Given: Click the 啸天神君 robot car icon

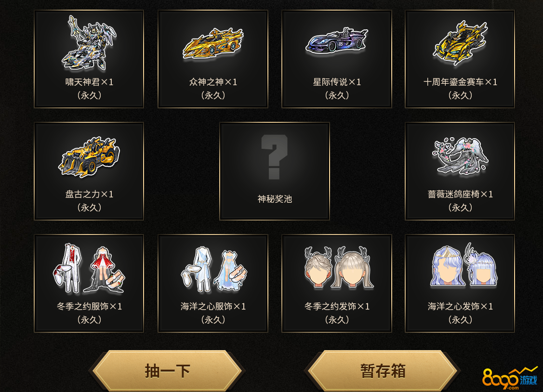Looking at the screenshot, I should (x=89, y=43).
